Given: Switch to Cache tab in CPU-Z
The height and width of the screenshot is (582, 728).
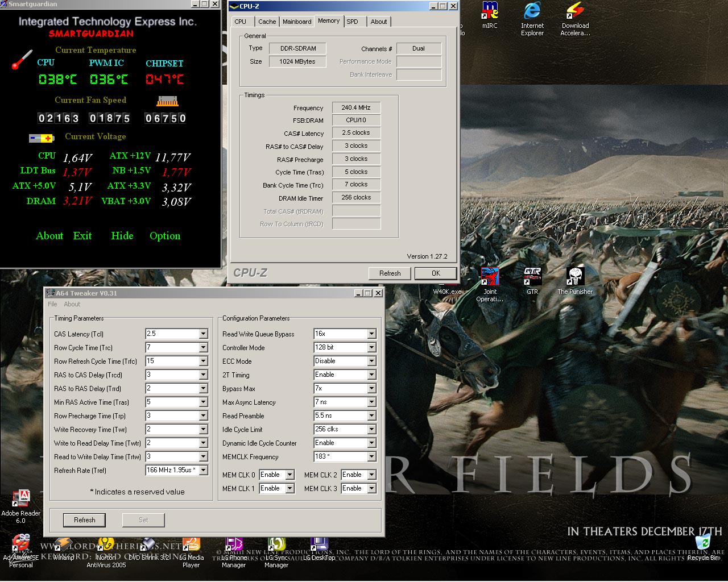Looking at the screenshot, I should click(x=267, y=22).
